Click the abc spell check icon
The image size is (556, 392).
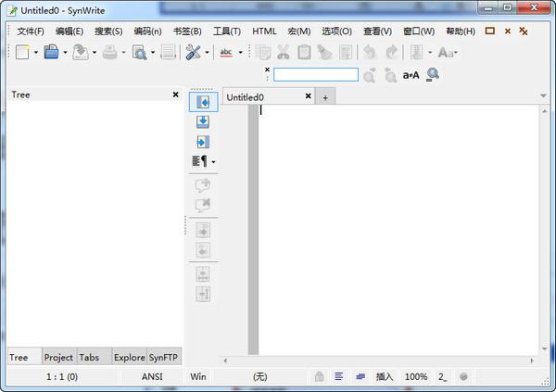[226, 53]
